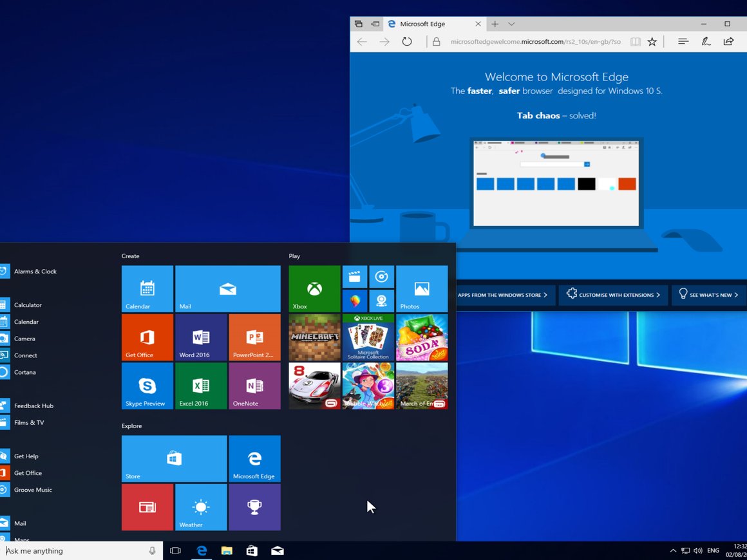Click the Customise With Extensions button
The height and width of the screenshot is (560, 747).
613,295
